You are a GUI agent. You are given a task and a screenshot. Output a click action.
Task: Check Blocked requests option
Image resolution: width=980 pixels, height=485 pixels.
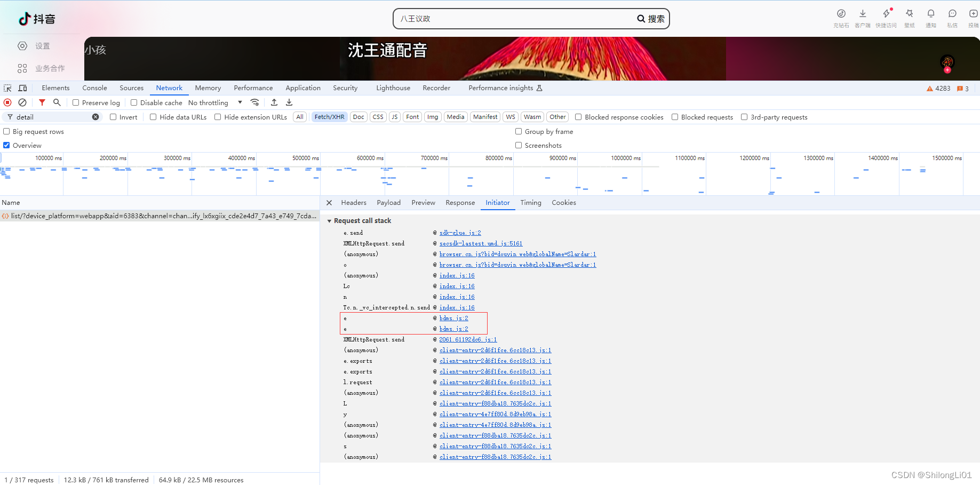pyautogui.click(x=675, y=117)
